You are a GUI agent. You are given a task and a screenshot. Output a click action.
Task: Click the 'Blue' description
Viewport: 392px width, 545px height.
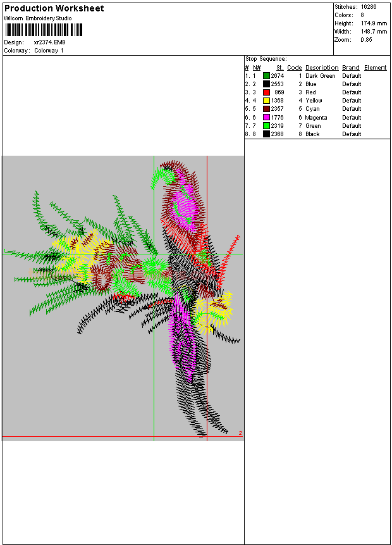[x=310, y=84]
